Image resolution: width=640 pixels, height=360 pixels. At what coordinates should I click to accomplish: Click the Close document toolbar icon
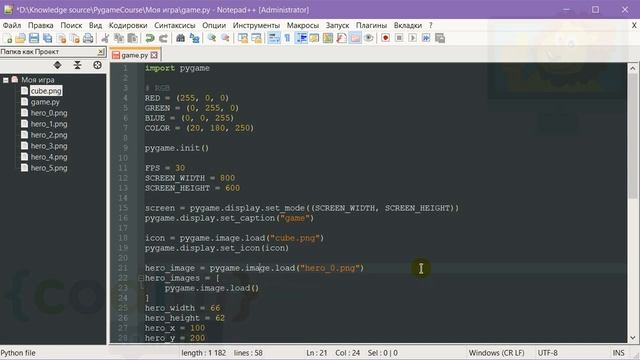(62, 38)
